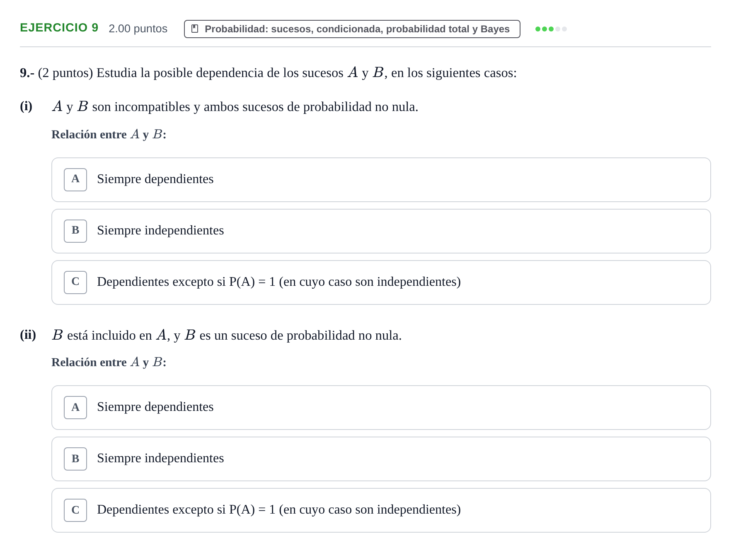
Task: Click the green difficulty dots indicator
Action: (551, 29)
